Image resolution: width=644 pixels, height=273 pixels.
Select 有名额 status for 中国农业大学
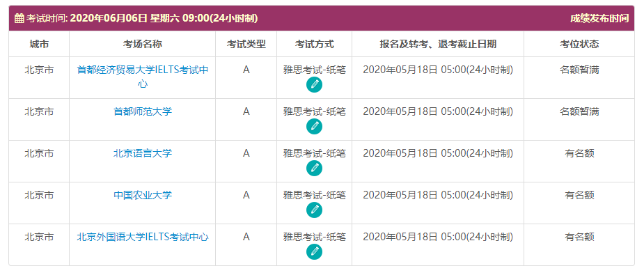pos(579,195)
